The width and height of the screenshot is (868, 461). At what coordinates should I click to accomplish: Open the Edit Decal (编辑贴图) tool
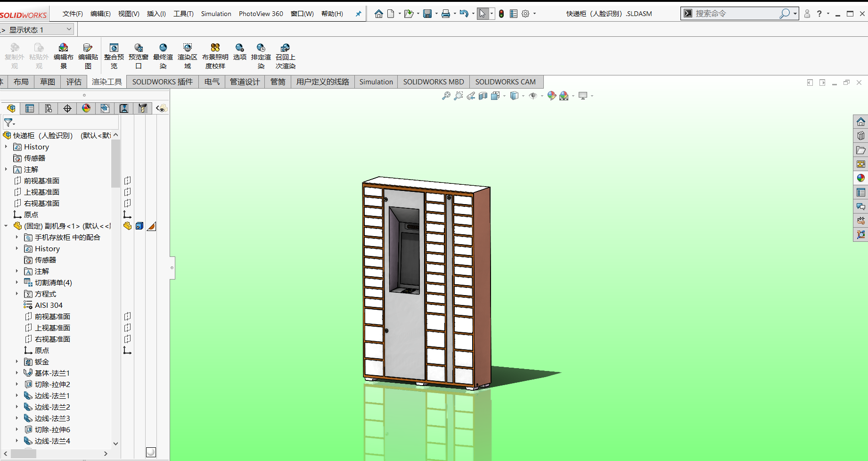point(88,56)
